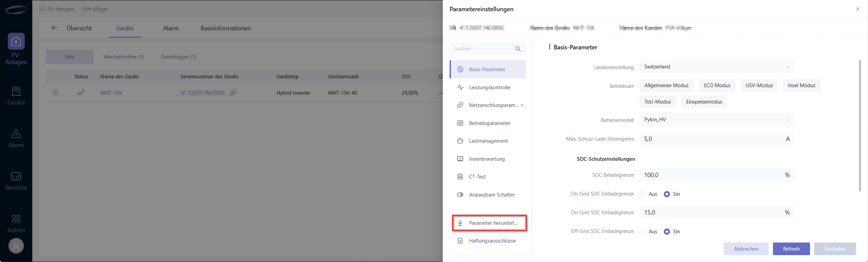The height and width of the screenshot is (262, 868).
Task: Open the Alarm sidebar section
Action: pyautogui.click(x=16, y=139)
